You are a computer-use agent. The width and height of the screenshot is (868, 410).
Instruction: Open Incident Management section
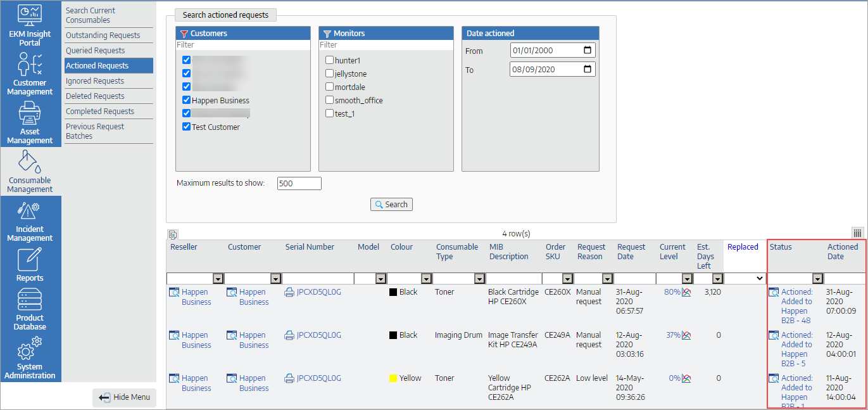coord(30,221)
